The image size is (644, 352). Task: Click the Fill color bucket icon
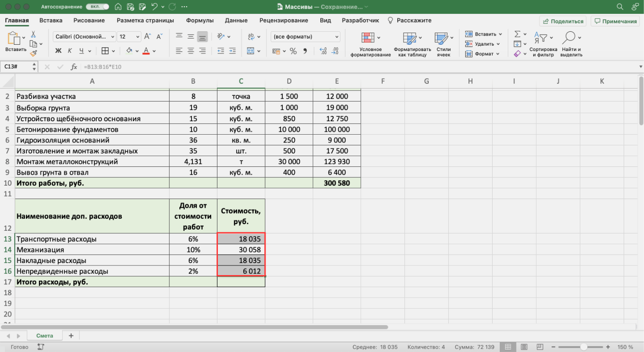tap(129, 51)
